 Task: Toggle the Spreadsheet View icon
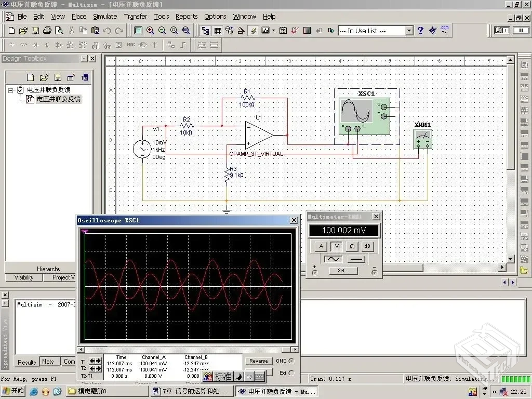point(218,31)
